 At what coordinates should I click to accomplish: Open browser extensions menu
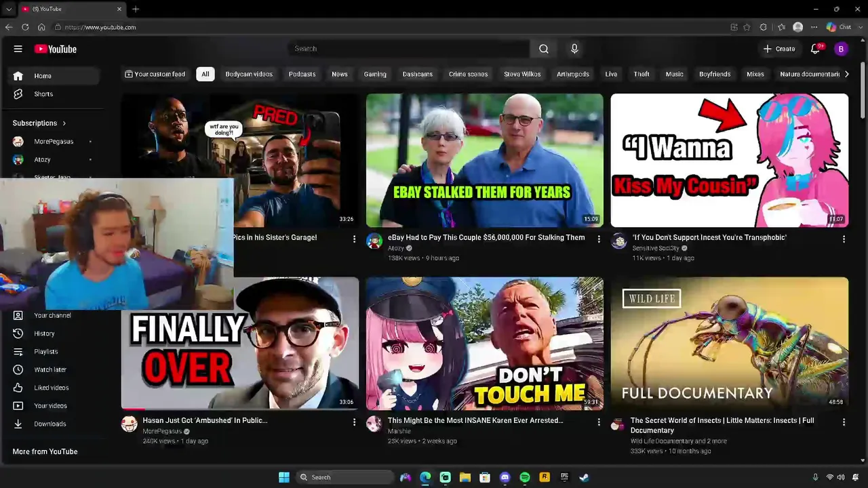764,27
